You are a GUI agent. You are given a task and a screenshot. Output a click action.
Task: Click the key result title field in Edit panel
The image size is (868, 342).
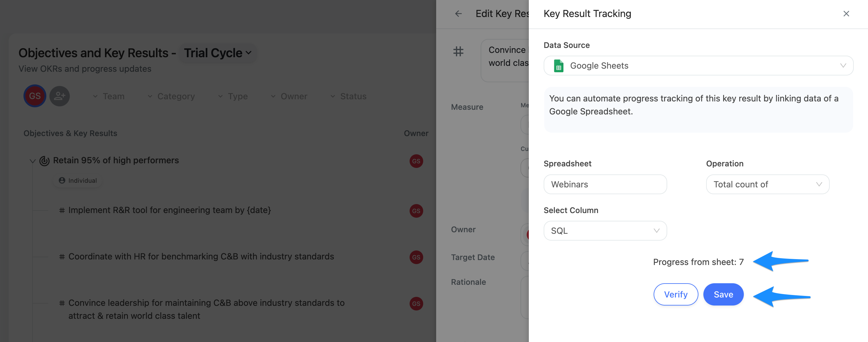coord(505,61)
